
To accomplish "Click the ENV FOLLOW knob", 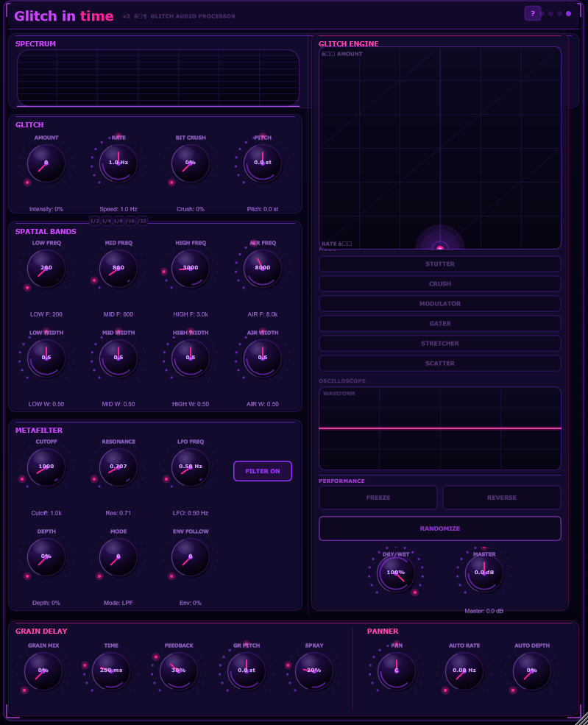I will point(191,556).
